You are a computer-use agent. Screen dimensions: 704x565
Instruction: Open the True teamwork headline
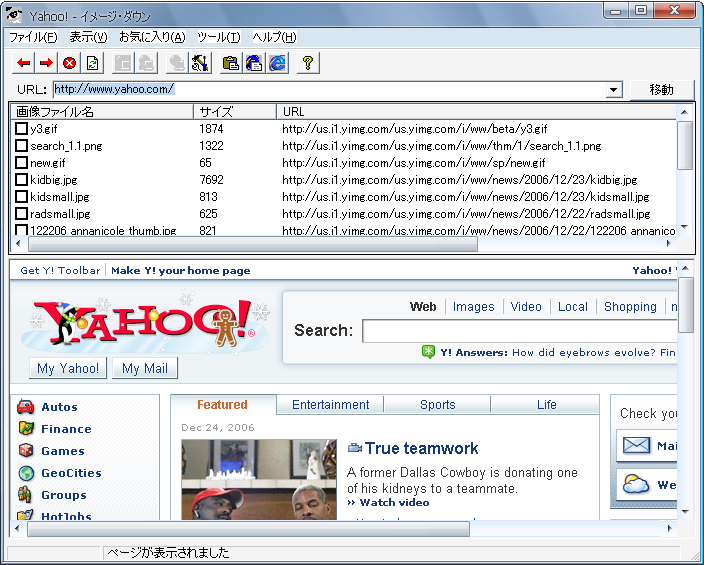421,448
